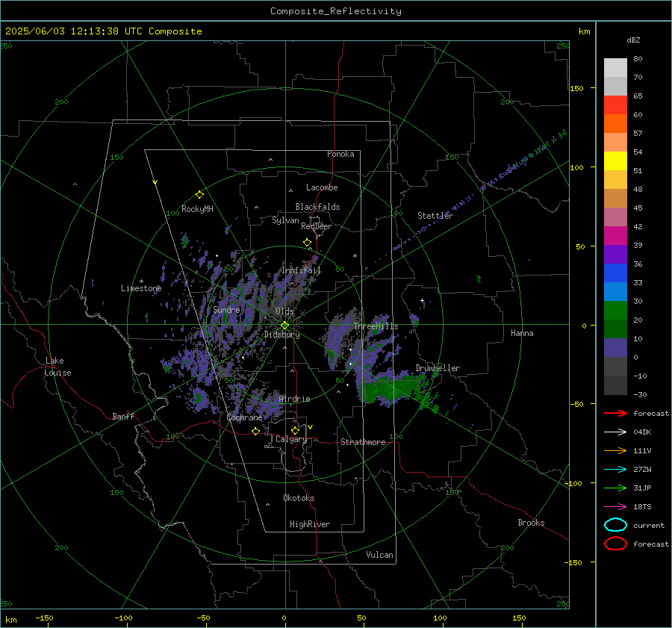Click the Cochrane city label
Viewport: 672px width, 628px height.
point(244,417)
